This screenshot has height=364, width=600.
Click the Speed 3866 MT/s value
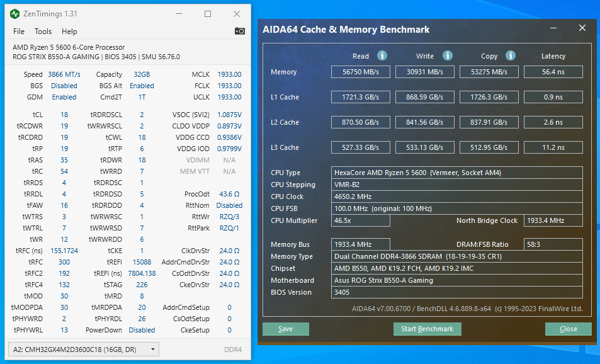tap(64, 74)
